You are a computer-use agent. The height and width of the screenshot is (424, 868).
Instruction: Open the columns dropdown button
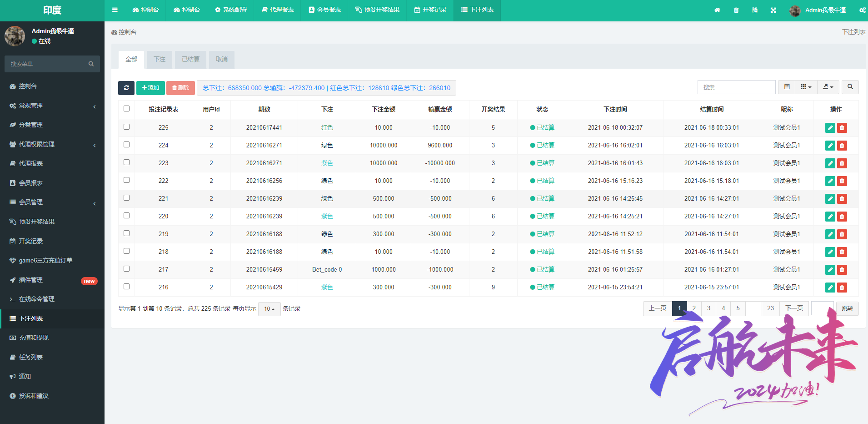coord(806,87)
